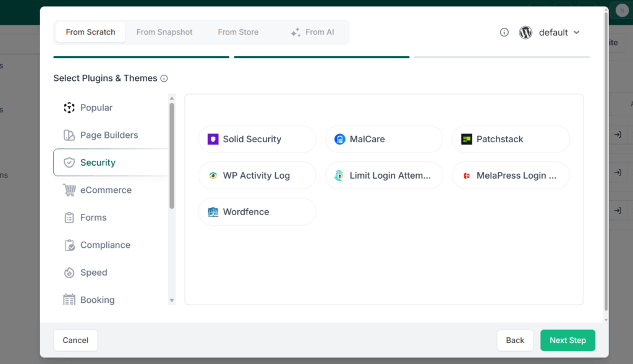Click the Compliance clipboard check icon

[x=69, y=245]
